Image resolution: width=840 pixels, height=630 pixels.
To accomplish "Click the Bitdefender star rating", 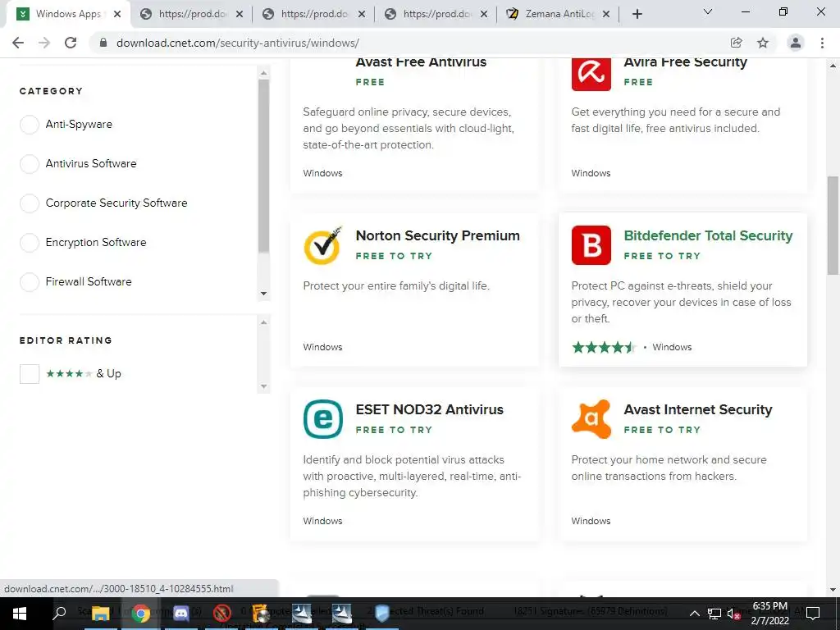I will coord(603,347).
